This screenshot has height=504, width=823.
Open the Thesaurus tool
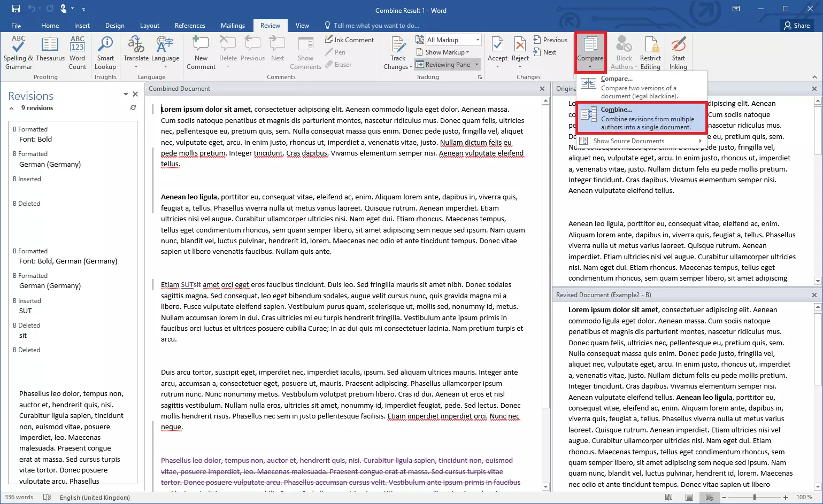(x=50, y=50)
